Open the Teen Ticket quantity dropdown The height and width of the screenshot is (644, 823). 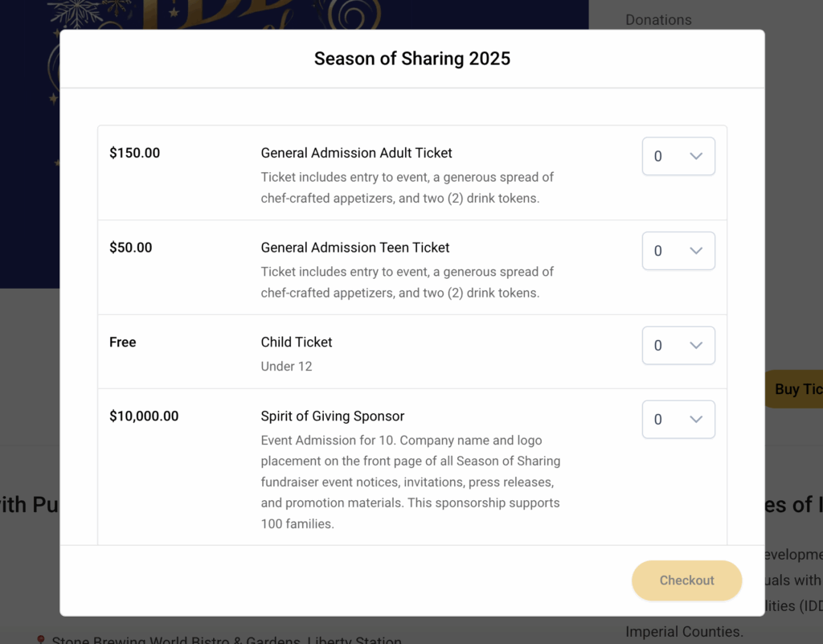(x=678, y=250)
